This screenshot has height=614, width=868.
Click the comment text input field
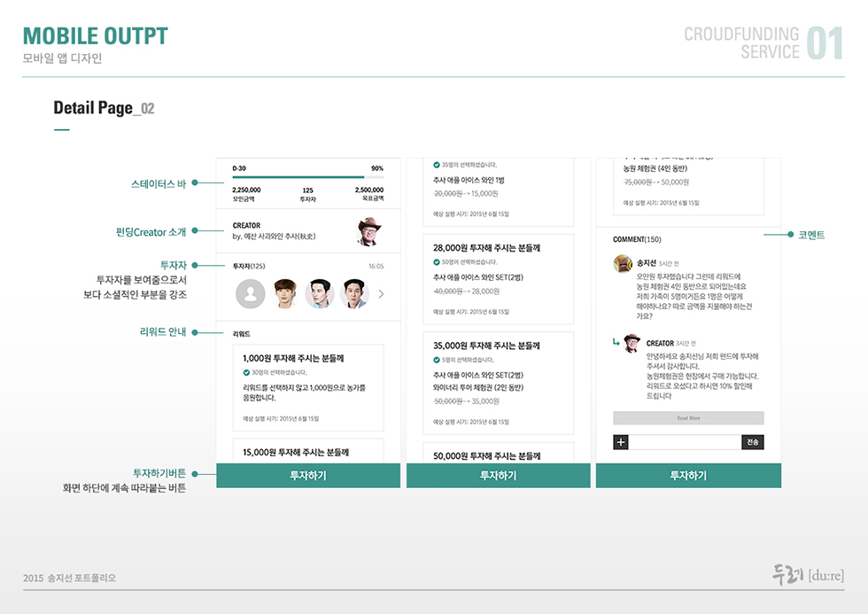[x=685, y=442]
